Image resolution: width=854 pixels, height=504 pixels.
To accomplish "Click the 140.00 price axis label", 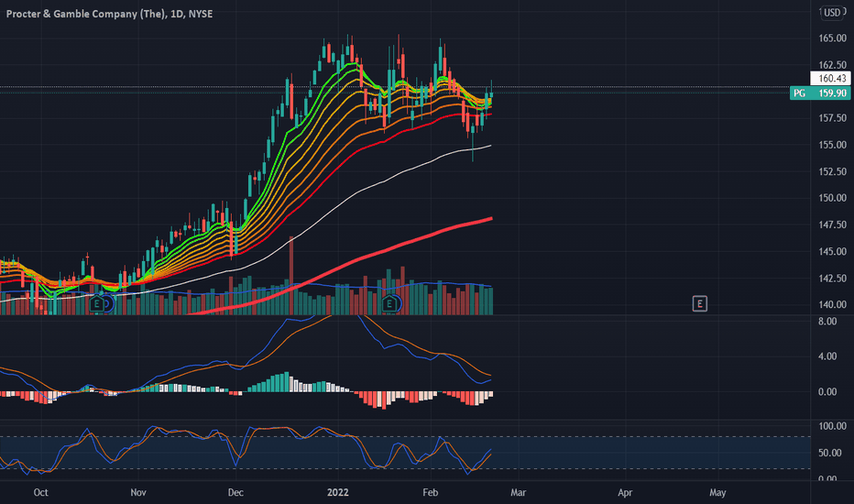I will point(832,304).
